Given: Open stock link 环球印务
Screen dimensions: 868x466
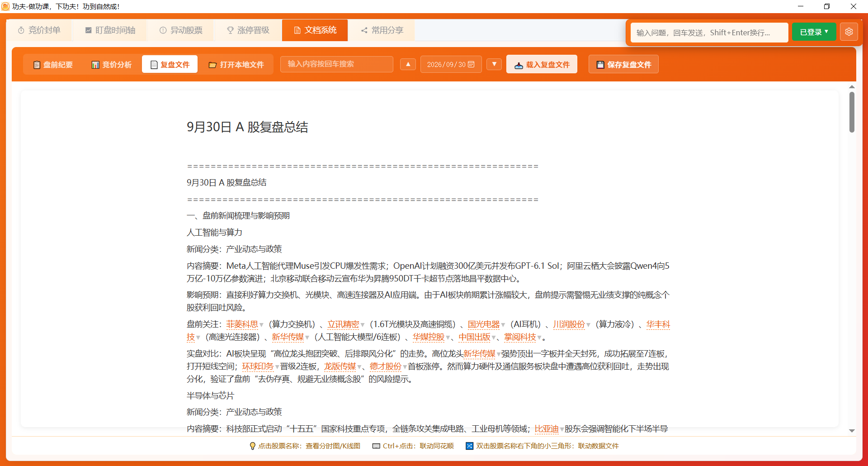Looking at the screenshot, I should pos(258,366).
